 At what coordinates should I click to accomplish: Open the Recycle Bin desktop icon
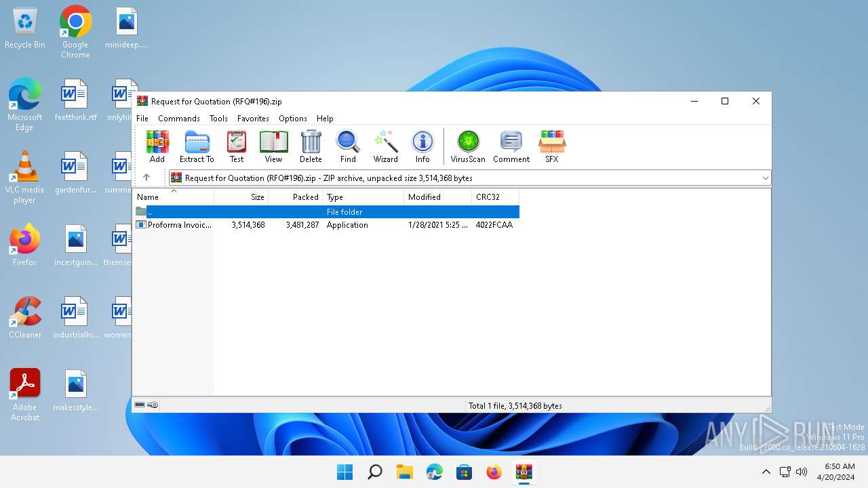(x=25, y=28)
